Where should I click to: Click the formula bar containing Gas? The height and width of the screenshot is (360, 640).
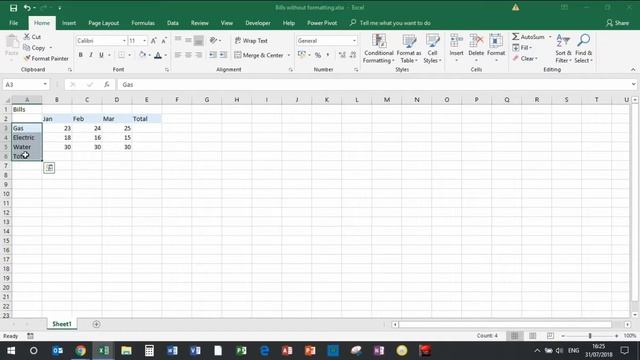[x=376, y=84]
